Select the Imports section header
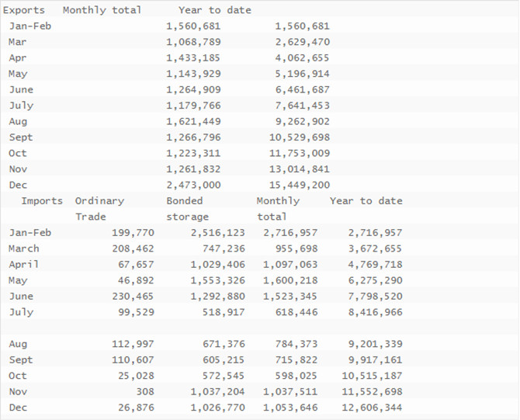The image size is (520, 420). (x=42, y=201)
